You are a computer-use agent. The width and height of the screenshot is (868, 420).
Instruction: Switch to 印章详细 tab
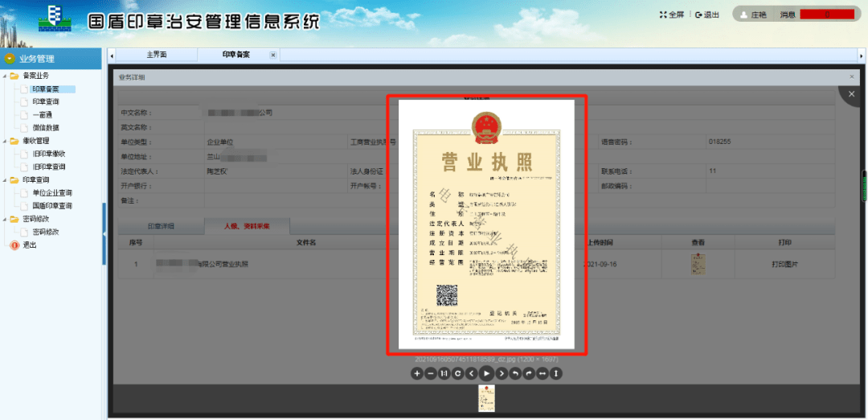161,226
